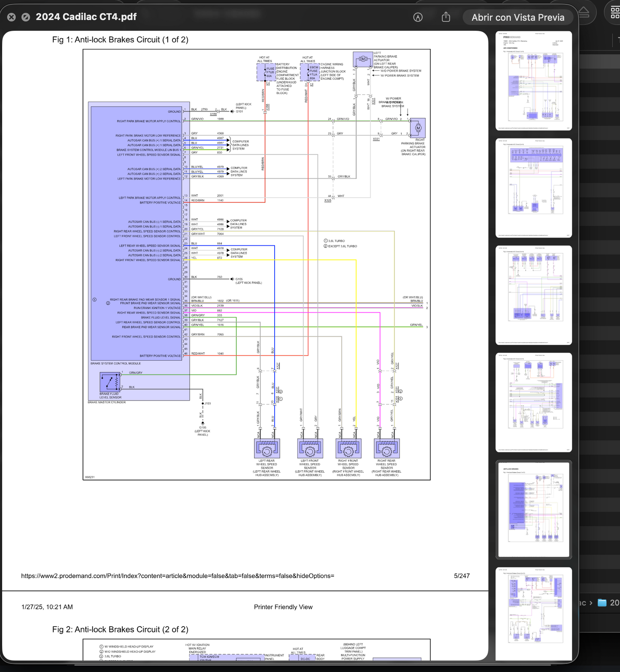Click the eject icon behind preview window

(584, 12)
